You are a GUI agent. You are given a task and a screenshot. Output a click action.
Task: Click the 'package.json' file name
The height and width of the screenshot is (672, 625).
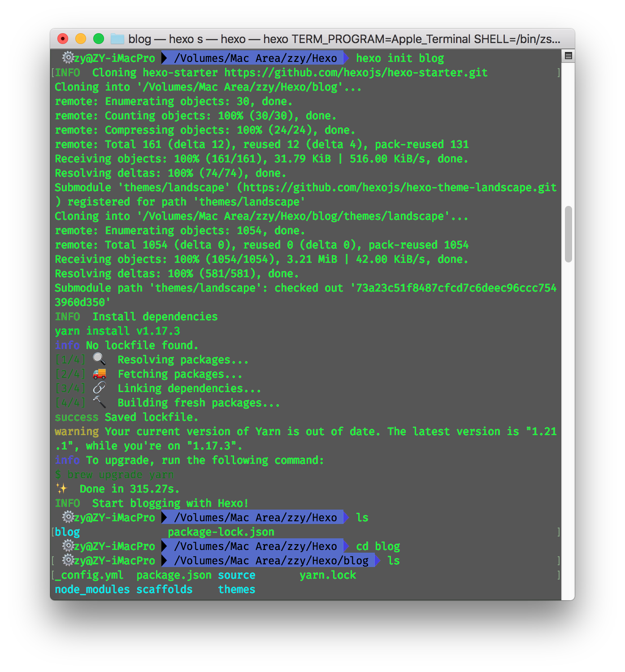pos(174,575)
